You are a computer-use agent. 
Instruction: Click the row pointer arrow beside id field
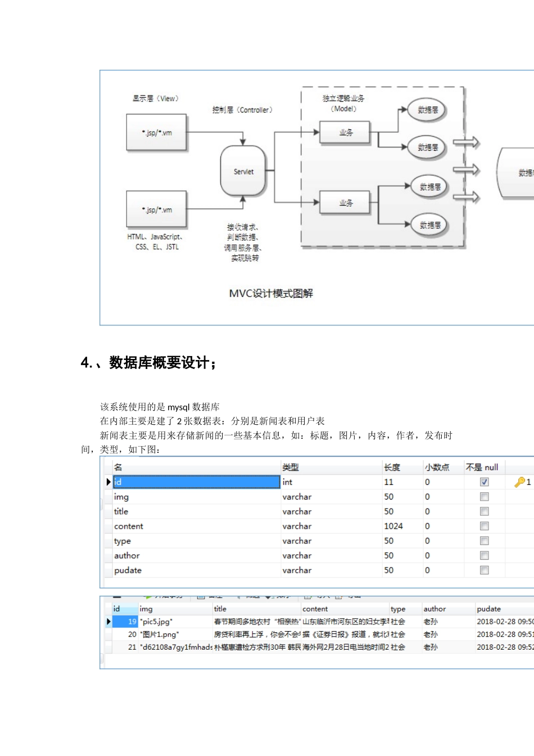coord(108,482)
